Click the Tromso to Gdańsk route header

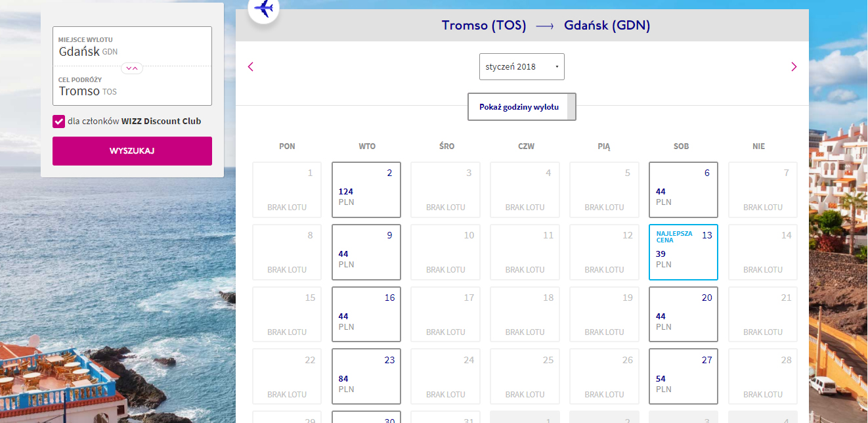coord(546,26)
